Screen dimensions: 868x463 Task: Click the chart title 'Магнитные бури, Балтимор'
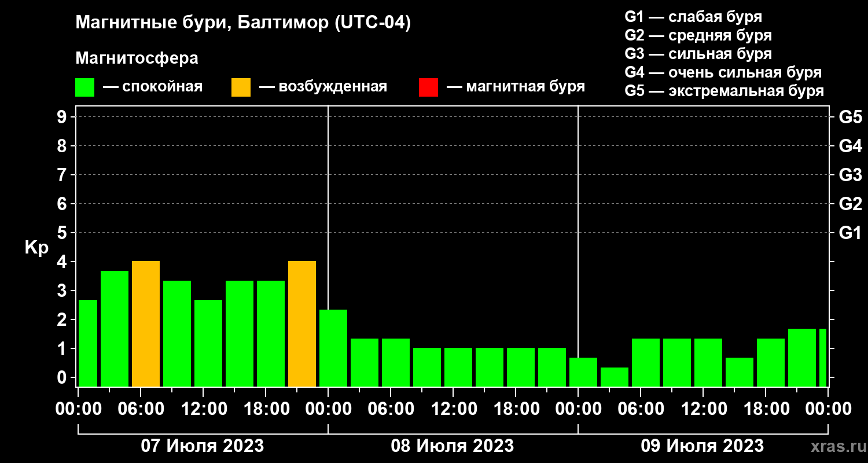243,23
